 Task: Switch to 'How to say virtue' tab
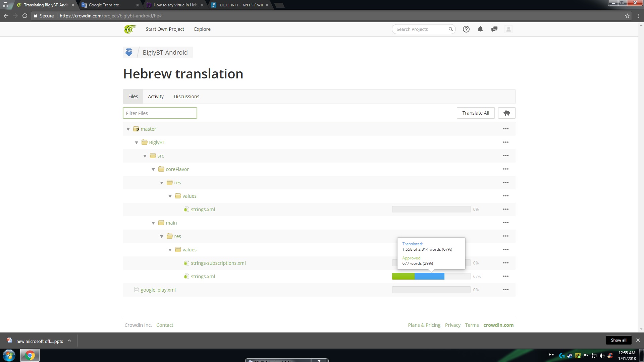pos(175,5)
